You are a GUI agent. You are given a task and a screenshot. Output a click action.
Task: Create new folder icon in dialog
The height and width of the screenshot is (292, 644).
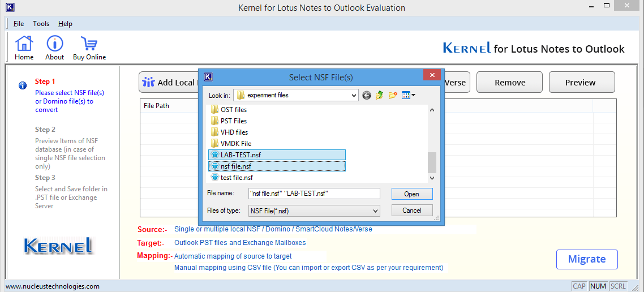point(393,95)
